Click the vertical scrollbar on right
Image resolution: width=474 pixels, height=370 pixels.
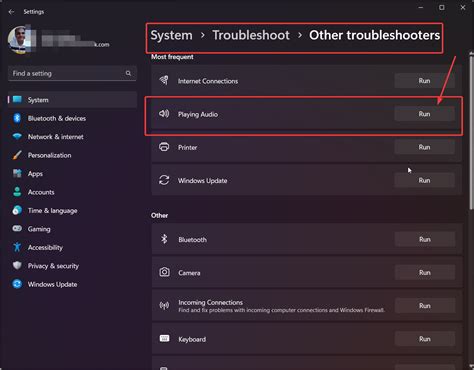(471, 132)
